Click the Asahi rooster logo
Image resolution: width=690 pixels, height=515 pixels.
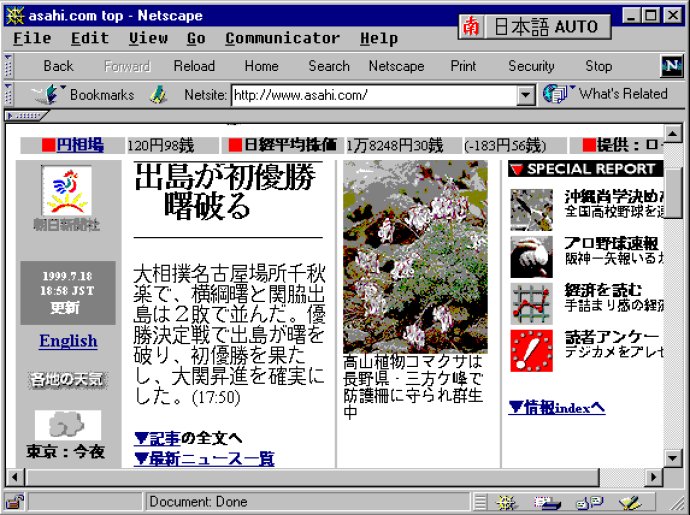pyautogui.click(x=66, y=191)
